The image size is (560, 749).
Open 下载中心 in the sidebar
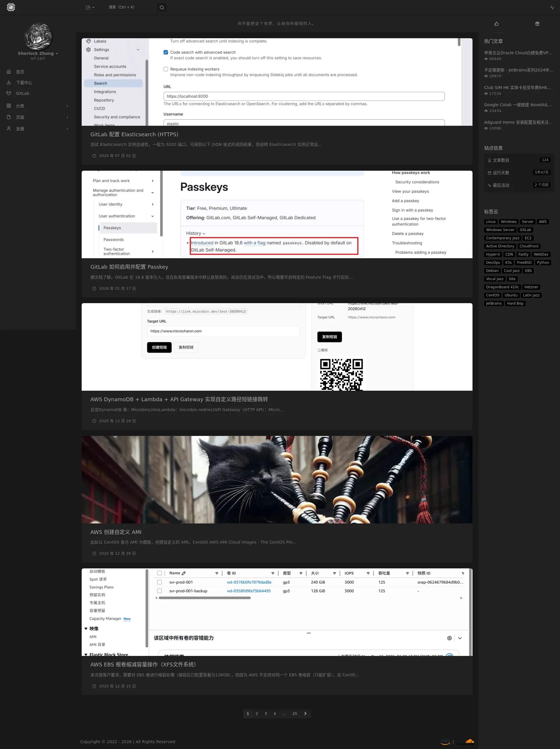click(38, 83)
